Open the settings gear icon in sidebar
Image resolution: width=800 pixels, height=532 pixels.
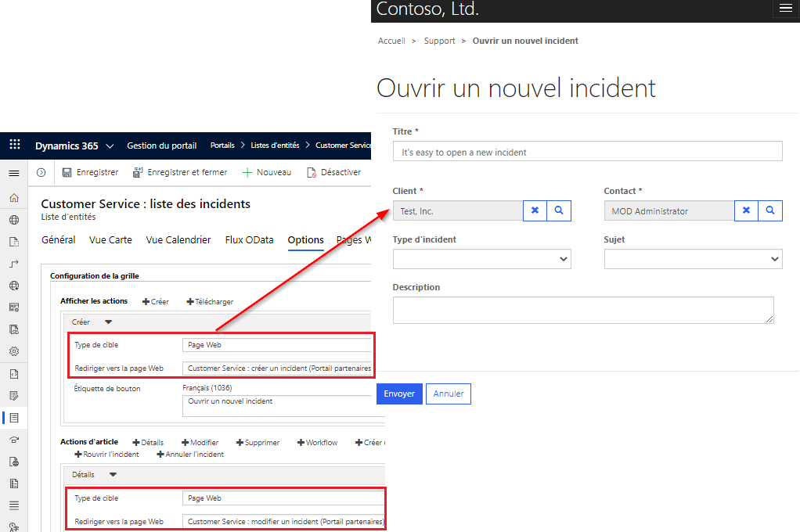pyautogui.click(x=14, y=351)
